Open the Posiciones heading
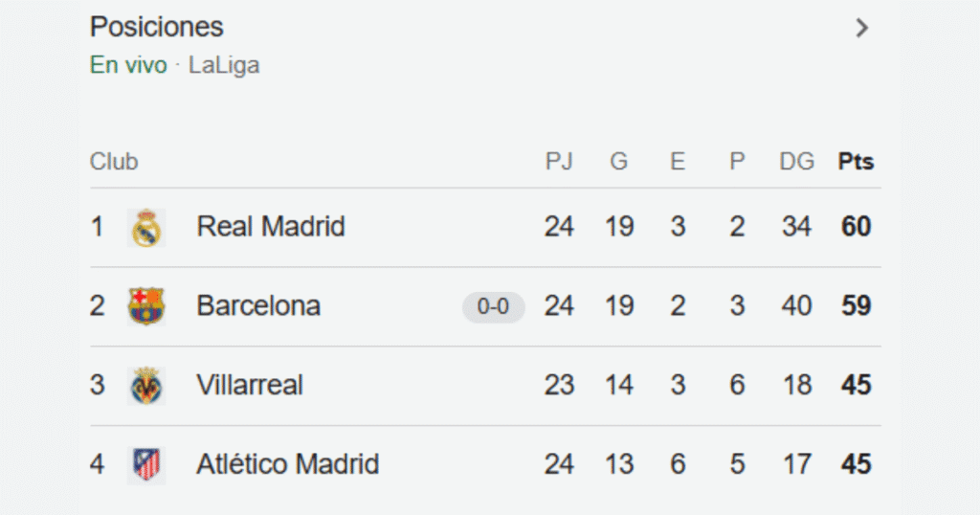 pos(157,27)
